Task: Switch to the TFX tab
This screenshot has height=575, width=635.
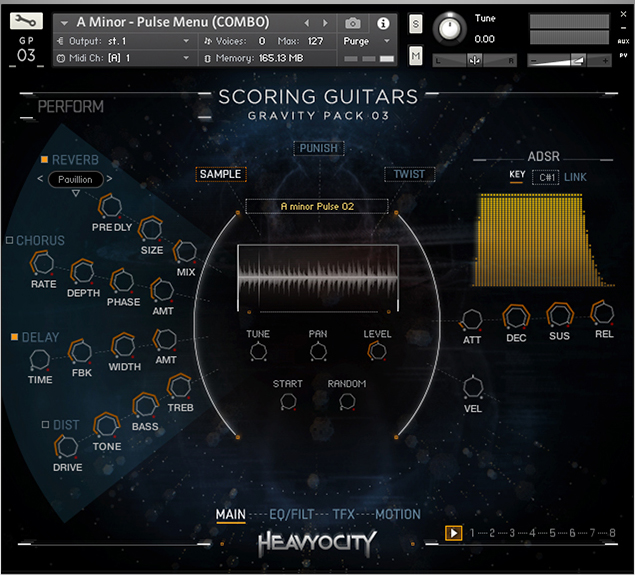Action: pos(343,514)
